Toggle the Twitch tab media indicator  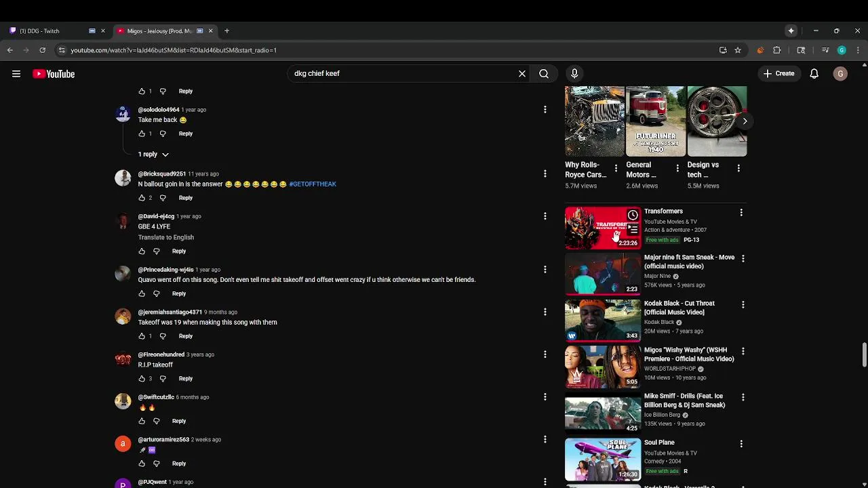92,31
